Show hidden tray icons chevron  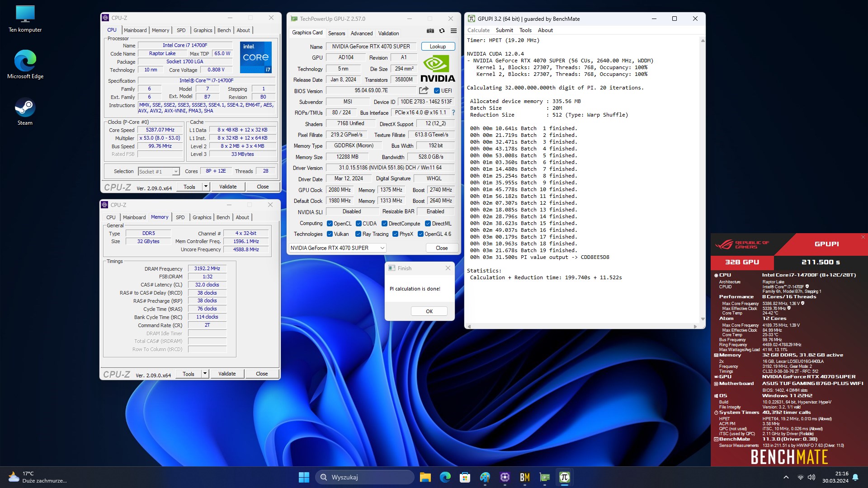tap(786, 477)
